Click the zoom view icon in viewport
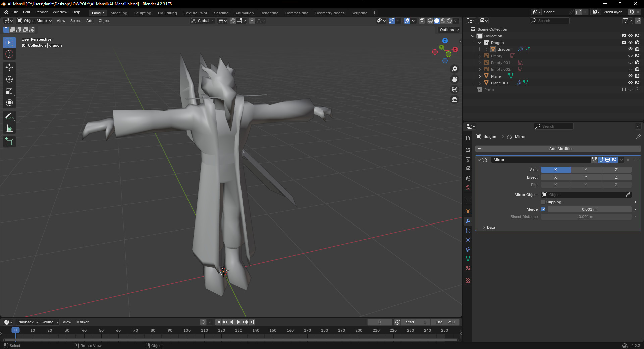 coord(454,69)
